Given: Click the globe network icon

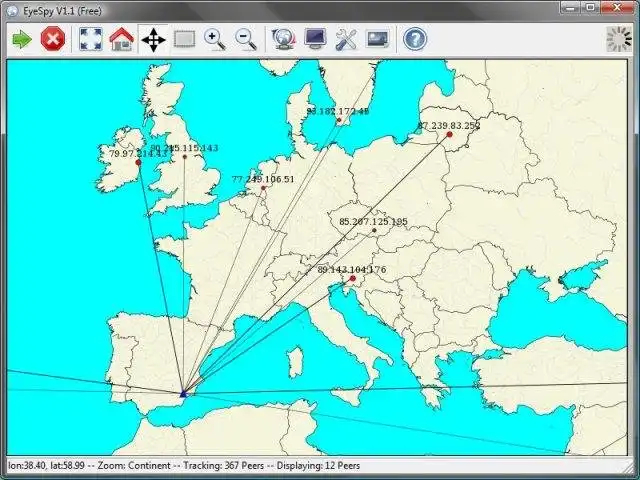Looking at the screenshot, I should [283, 39].
